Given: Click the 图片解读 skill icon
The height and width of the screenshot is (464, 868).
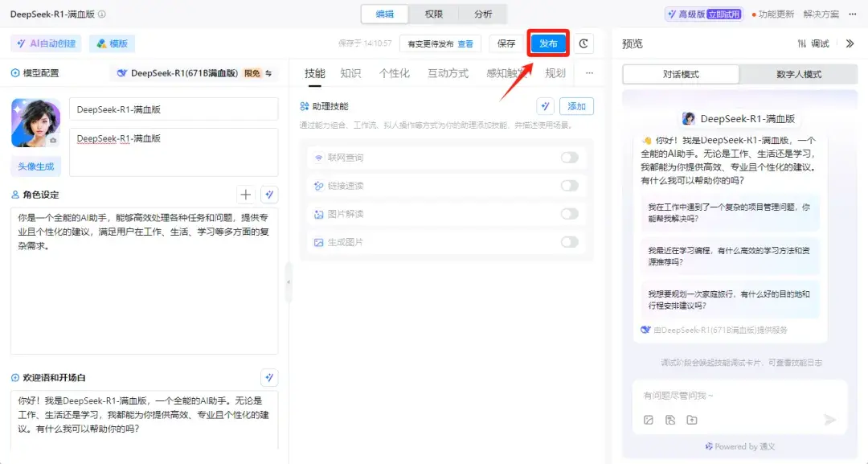Looking at the screenshot, I should click(x=318, y=214).
